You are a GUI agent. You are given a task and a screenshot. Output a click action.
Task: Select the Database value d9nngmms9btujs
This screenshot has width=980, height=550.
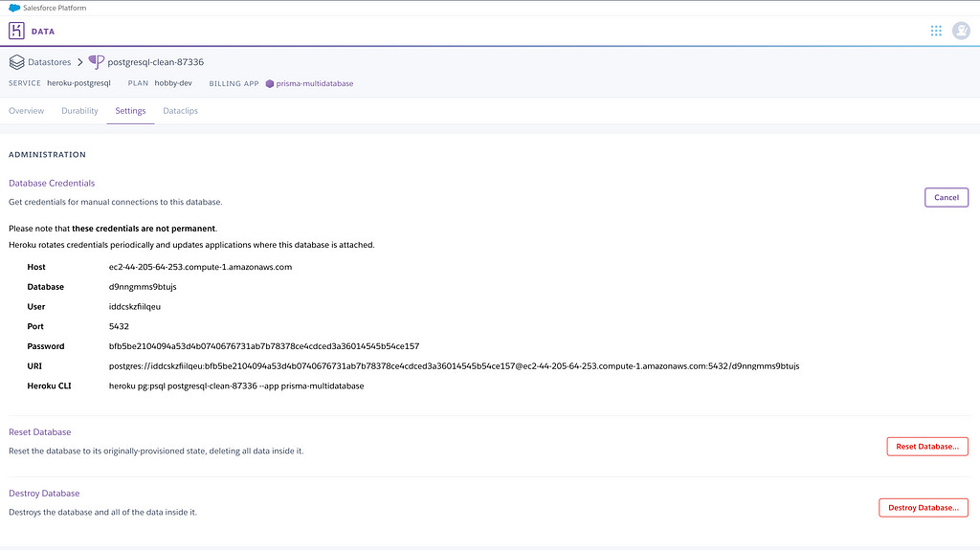point(143,287)
